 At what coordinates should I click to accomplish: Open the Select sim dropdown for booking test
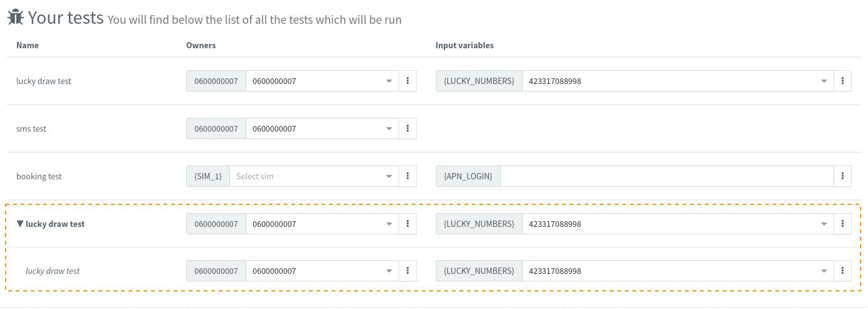tap(313, 176)
